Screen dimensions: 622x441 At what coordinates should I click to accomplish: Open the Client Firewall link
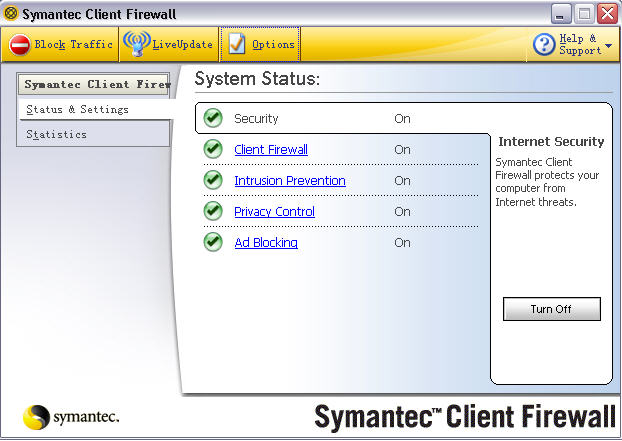(270, 150)
